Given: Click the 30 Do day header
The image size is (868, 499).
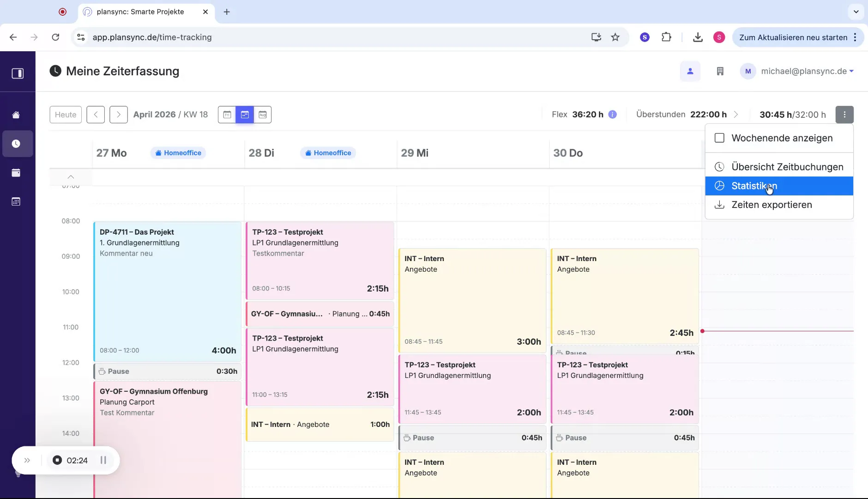Looking at the screenshot, I should [x=568, y=153].
